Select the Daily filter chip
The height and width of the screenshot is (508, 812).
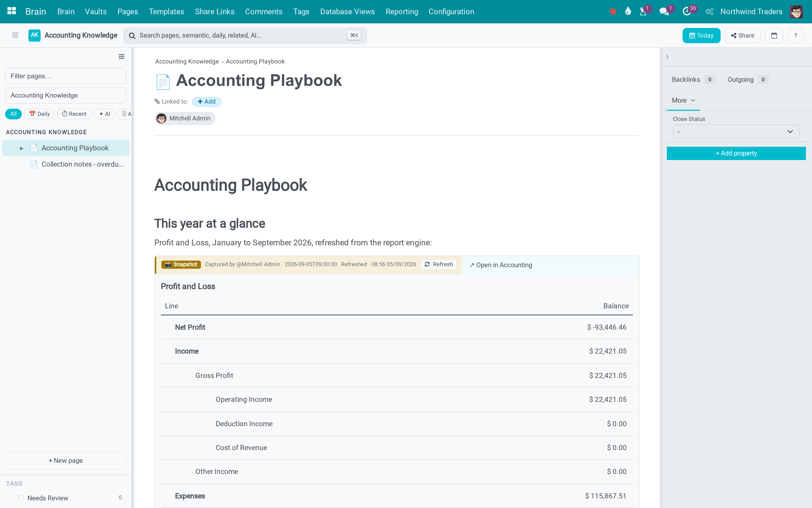pyautogui.click(x=39, y=114)
